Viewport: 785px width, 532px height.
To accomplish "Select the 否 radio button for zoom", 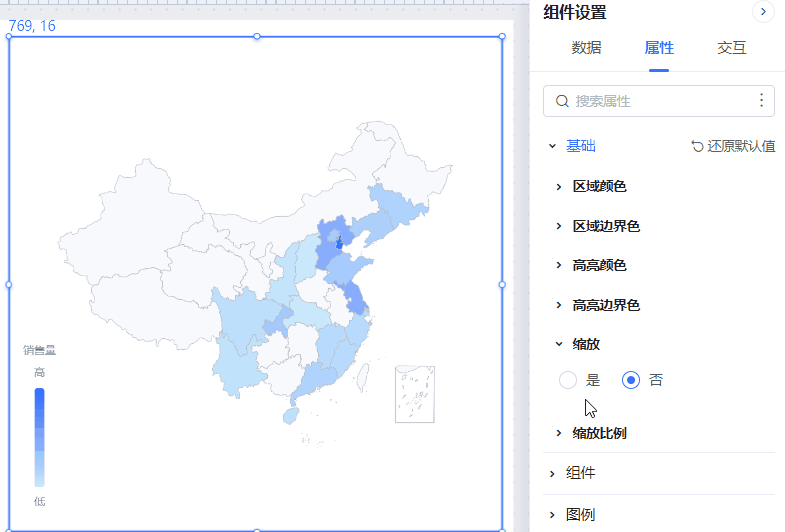I will coord(631,380).
